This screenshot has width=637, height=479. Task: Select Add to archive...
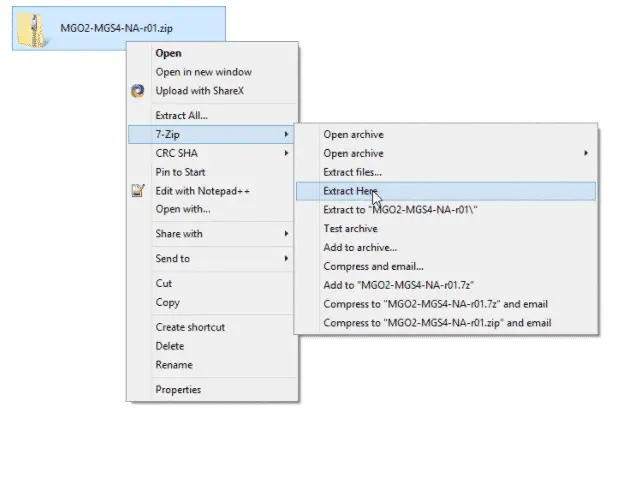(x=446, y=247)
